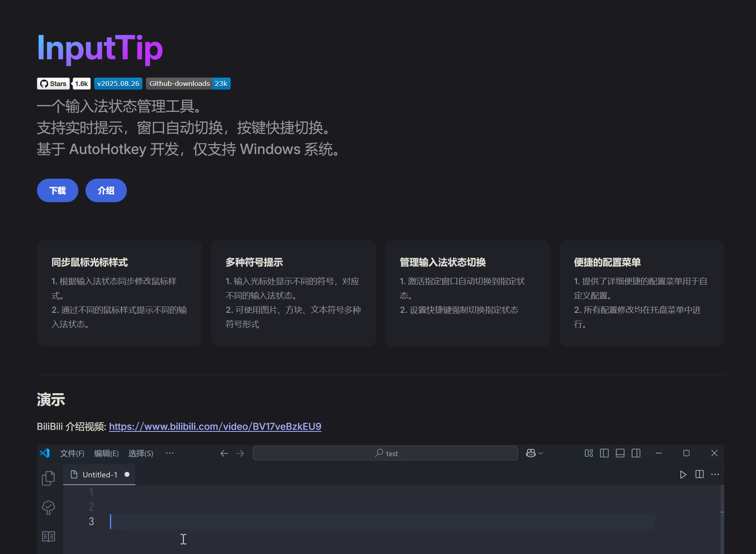756x554 pixels.
Task: Click text 设置快捷键强制切换指定状态
Action: (464, 310)
